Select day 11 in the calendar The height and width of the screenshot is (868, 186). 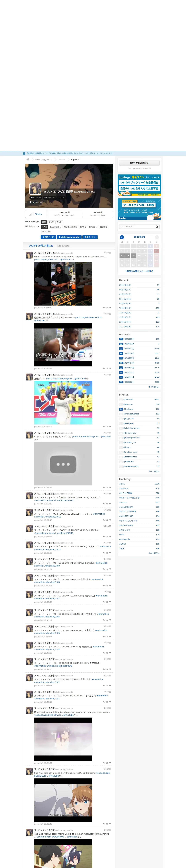tap(156, 251)
